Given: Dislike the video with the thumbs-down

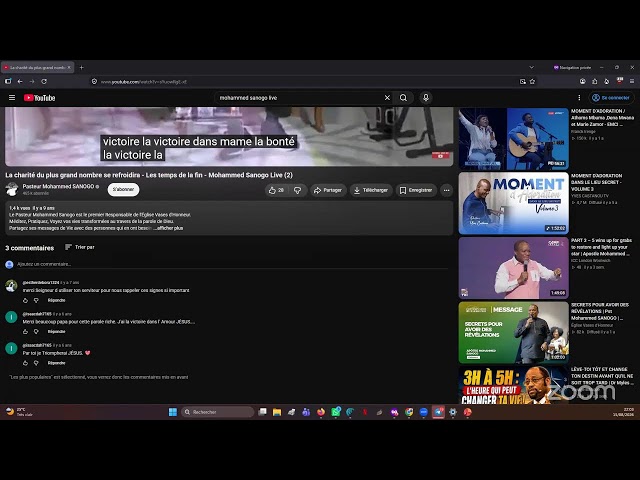Looking at the screenshot, I should (298, 190).
